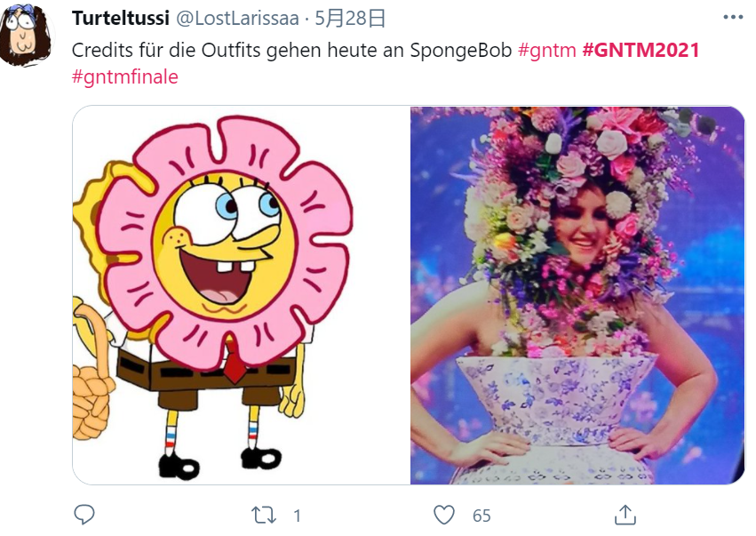756x536 pixels.
Task: Click SpongeBob's red tie in the cartoon
Action: click(235, 362)
